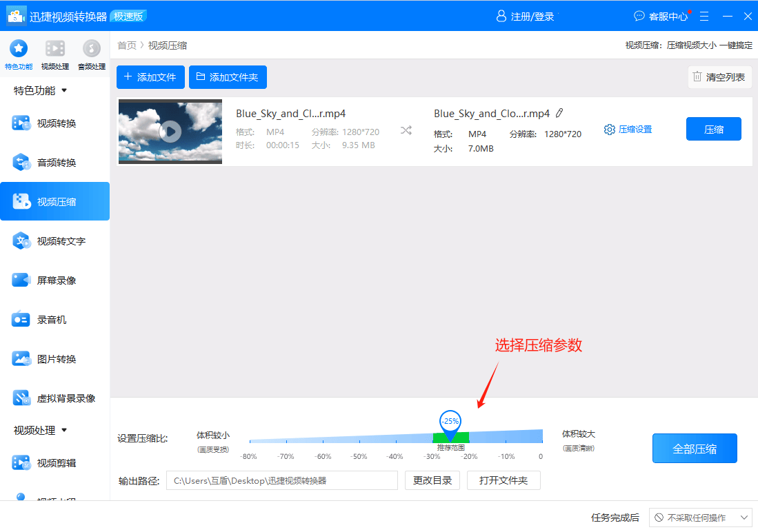Switch to the 视频处理 tab
This screenshot has height=532, width=758.
click(x=55, y=54)
